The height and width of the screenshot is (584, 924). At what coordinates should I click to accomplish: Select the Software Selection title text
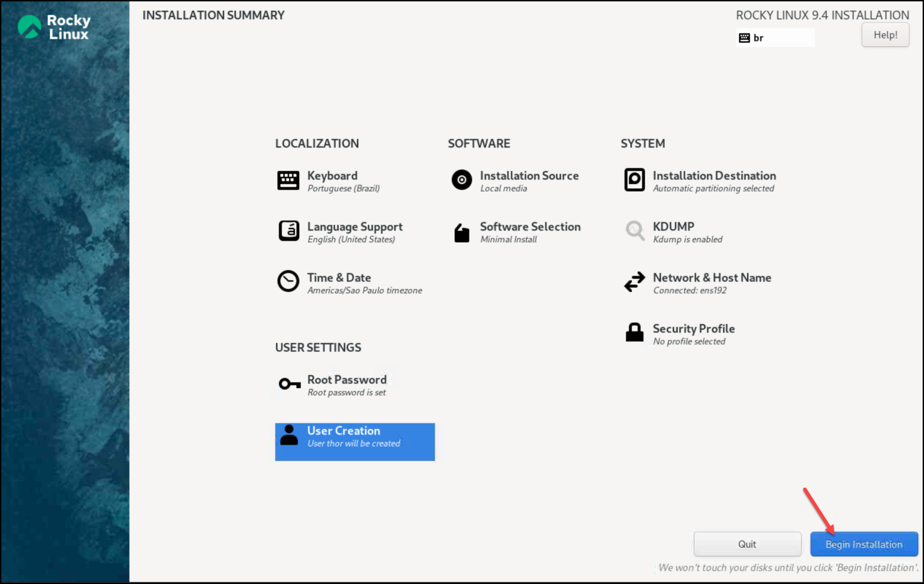[x=530, y=227]
